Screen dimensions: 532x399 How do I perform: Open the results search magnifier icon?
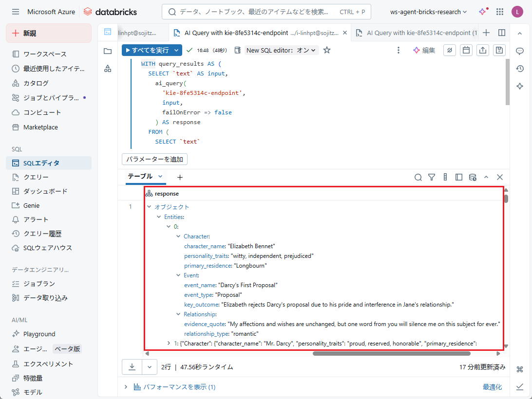[x=418, y=177]
